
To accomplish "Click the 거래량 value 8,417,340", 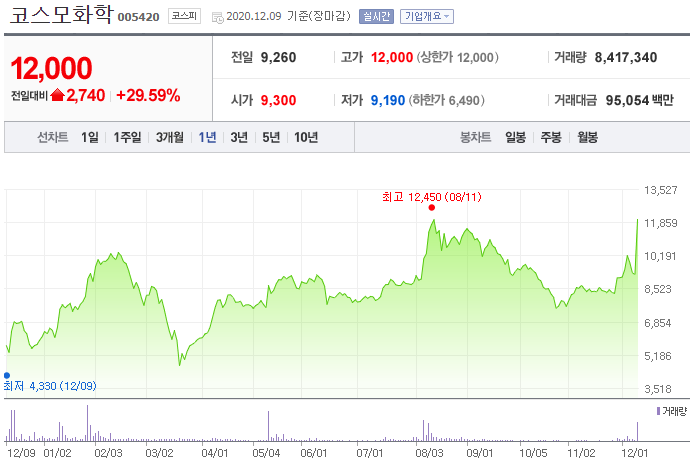I will (625, 57).
